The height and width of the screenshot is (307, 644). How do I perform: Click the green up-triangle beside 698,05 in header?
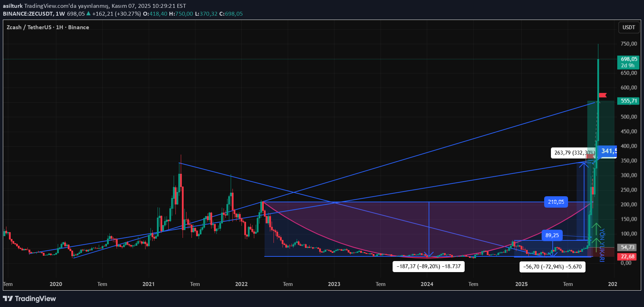tap(88, 14)
